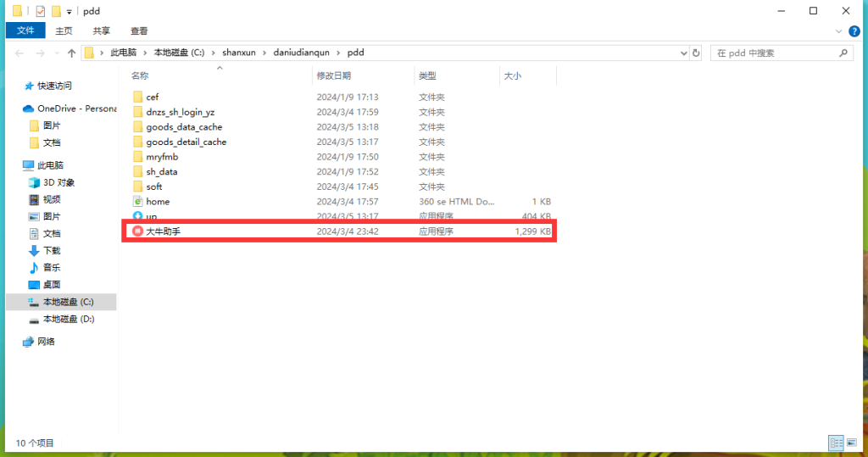Click daniudianqun breadcrumb in address bar
This screenshot has height=457, width=868.
[x=301, y=53]
